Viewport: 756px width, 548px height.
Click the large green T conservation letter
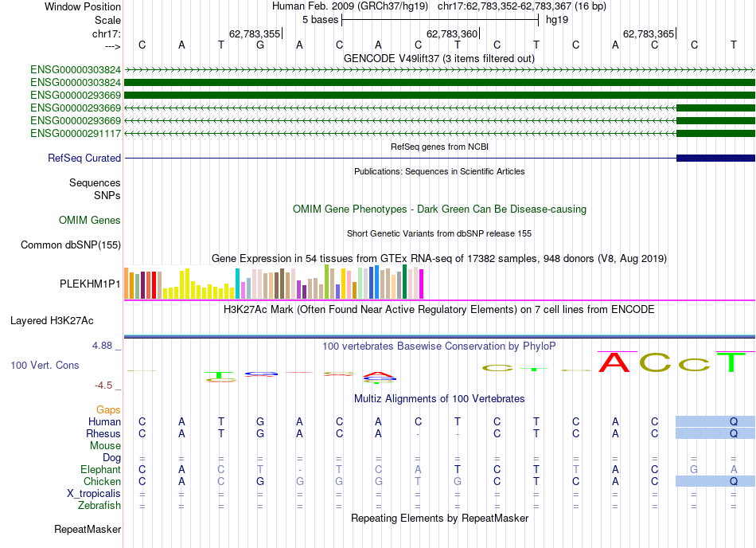[731, 362]
